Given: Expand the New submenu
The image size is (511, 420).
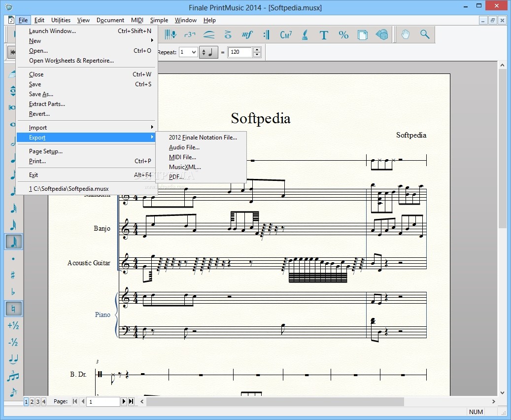Looking at the screenshot, I should pyautogui.click(x=87, y=41).
